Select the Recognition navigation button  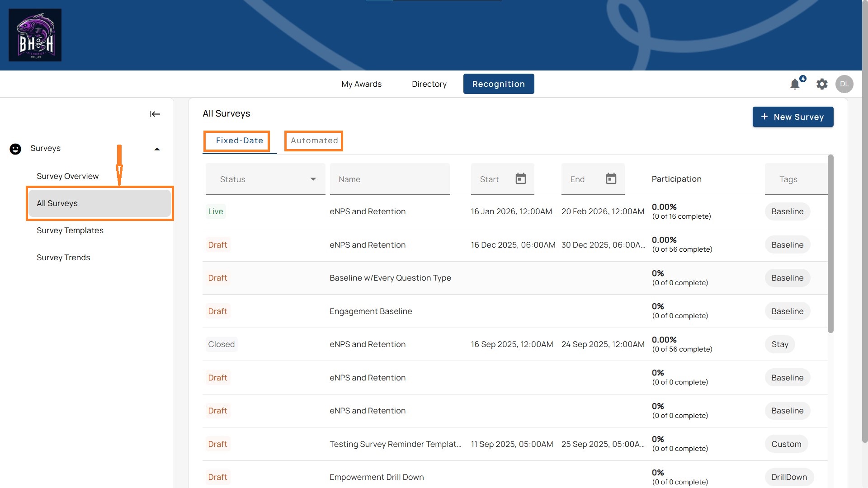coord(499,84)
